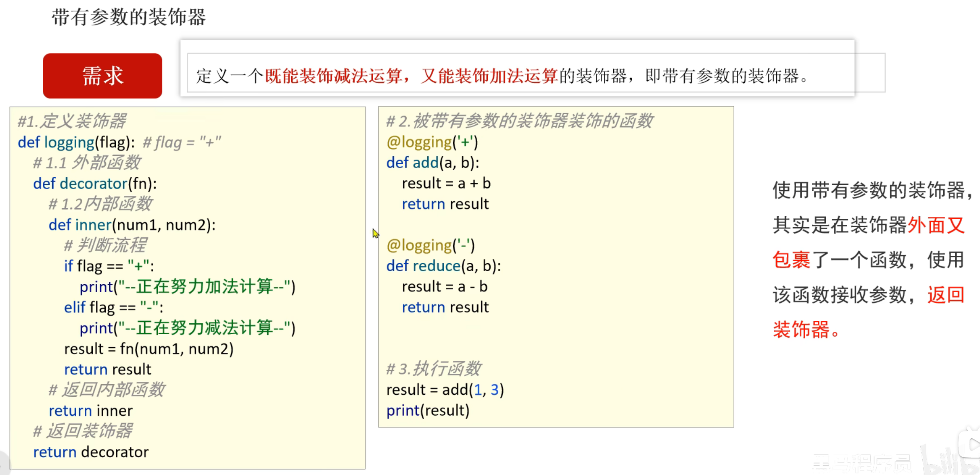This screenshot has width=980, height=475.
Task: Click the red 外面又 highlighted text
Action: [x=936, y=225]
